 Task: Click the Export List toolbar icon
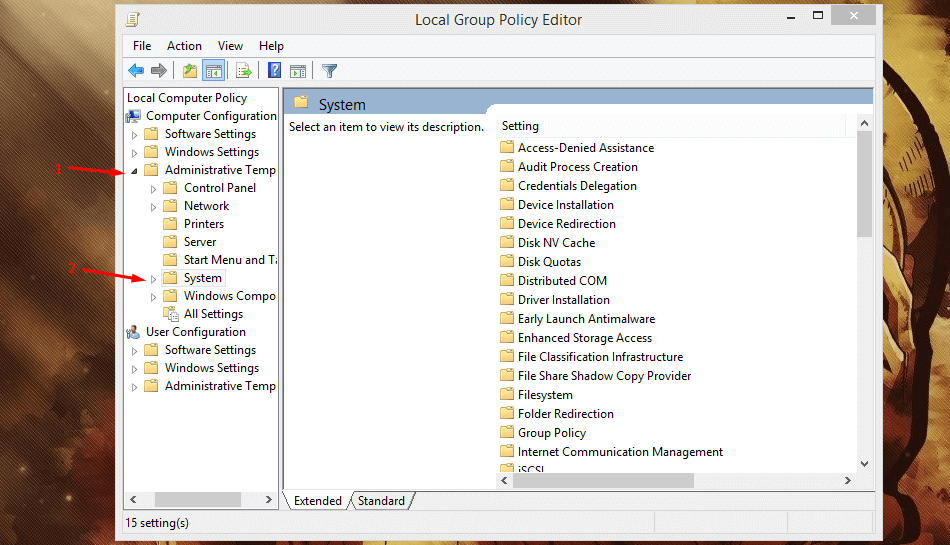pos(244,71)
